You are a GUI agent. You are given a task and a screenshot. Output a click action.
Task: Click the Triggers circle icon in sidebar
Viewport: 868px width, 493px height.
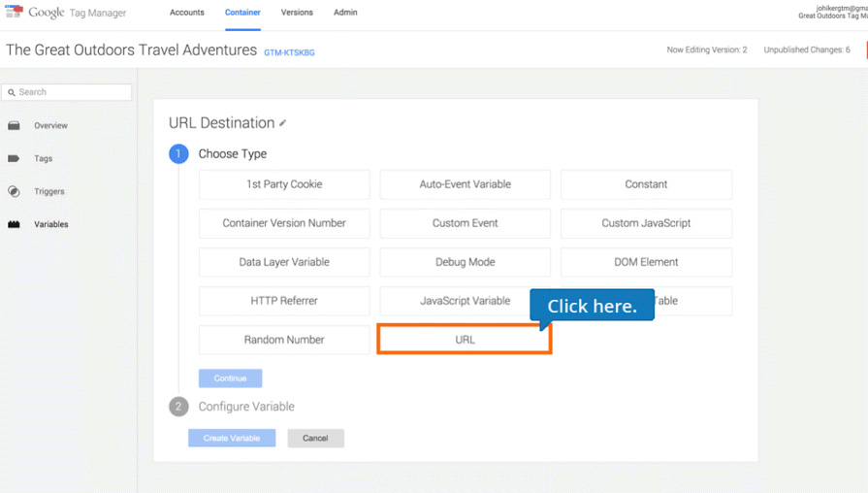(x=14, y=191)
